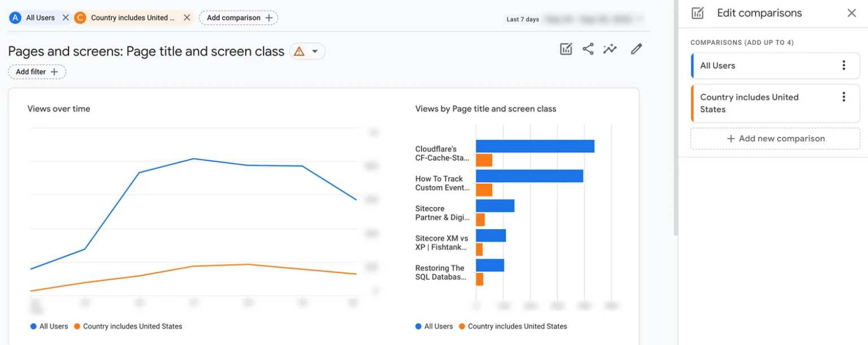Click the orange C badge on Country chip
Viewport: 868px width, 345px height.
[x=79, y=18]
